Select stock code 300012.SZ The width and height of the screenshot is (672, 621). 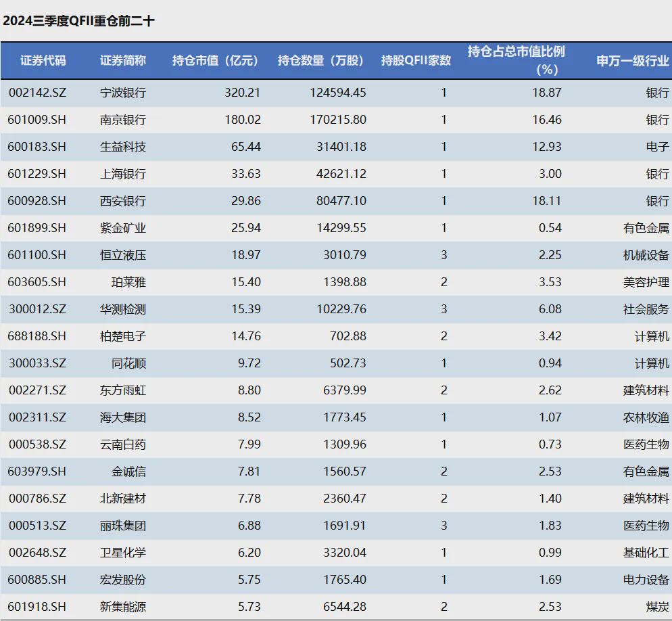[x=37, y=308]
